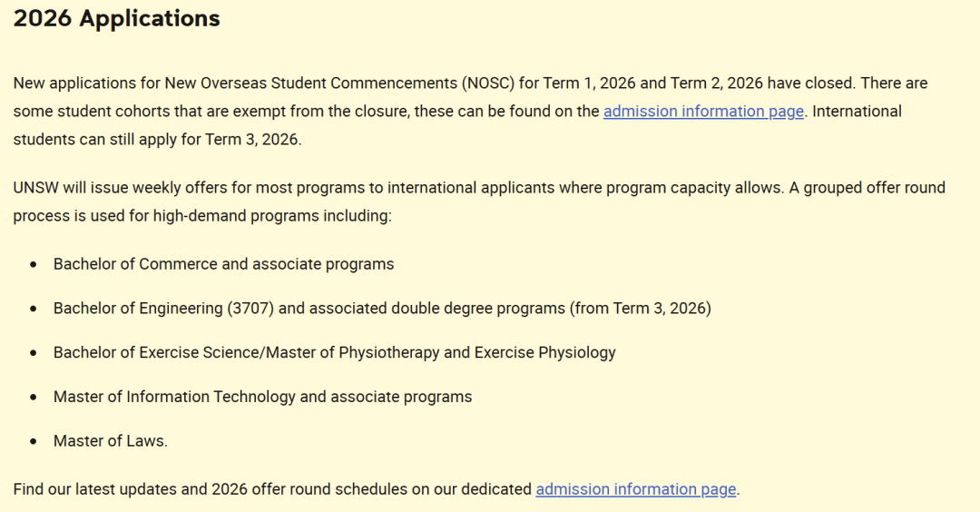Click the Master of Laws list item
980x512 pixels.
[x=110, y=441]
